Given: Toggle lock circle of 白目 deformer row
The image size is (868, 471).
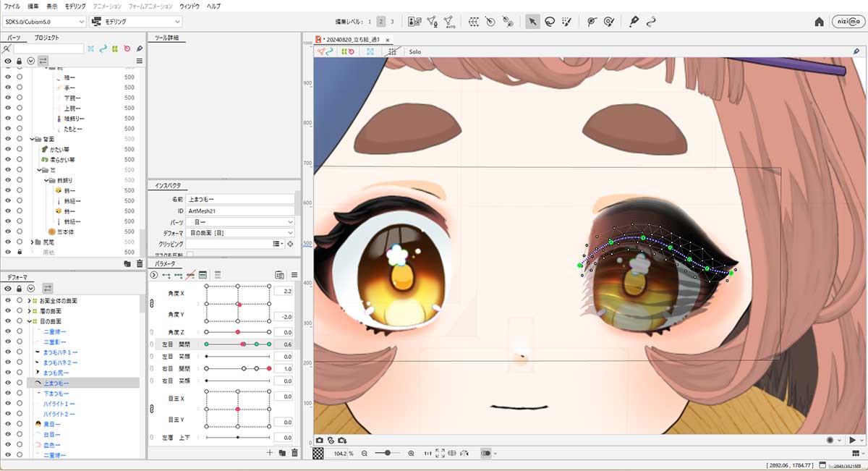Looking at the screenshot, I should pos(20,434).
